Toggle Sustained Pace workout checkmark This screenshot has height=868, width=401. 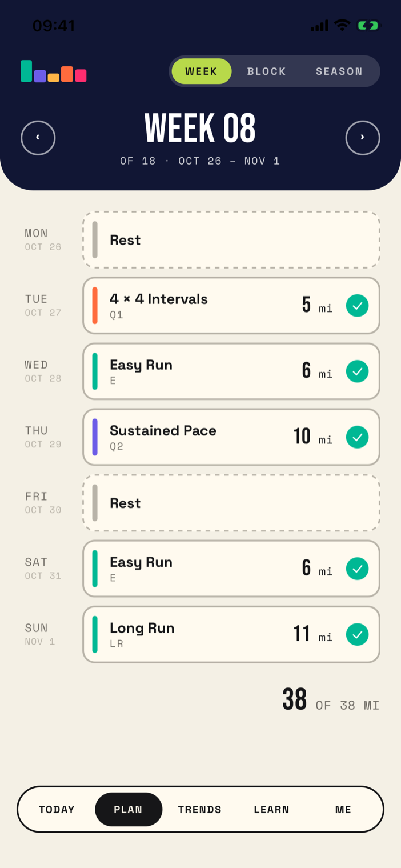[358, 437]
